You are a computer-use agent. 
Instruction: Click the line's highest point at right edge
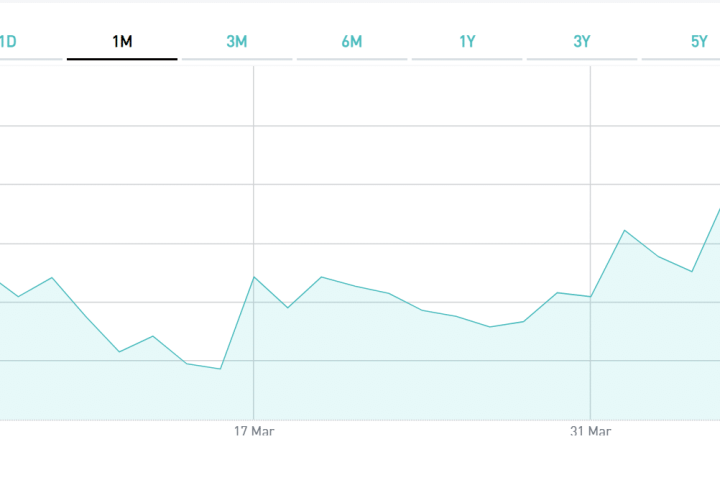pyautogui.click(x=718, y=210)
